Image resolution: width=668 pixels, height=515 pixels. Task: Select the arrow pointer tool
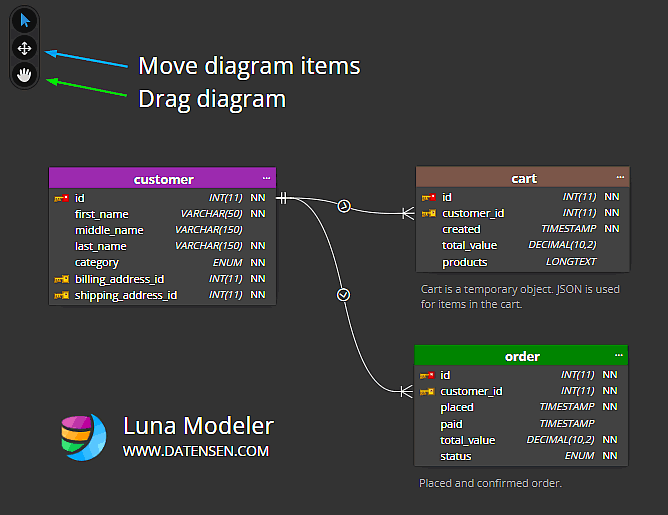click(24, 21)
